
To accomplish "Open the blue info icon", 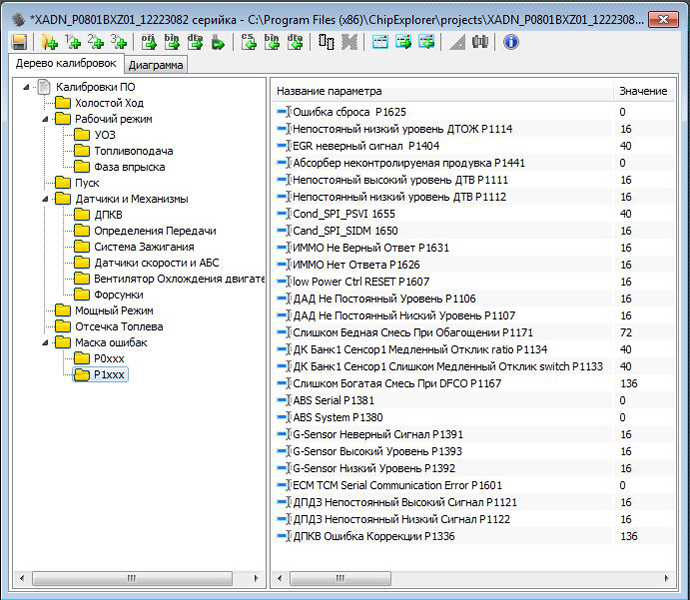I will [511, 42].
